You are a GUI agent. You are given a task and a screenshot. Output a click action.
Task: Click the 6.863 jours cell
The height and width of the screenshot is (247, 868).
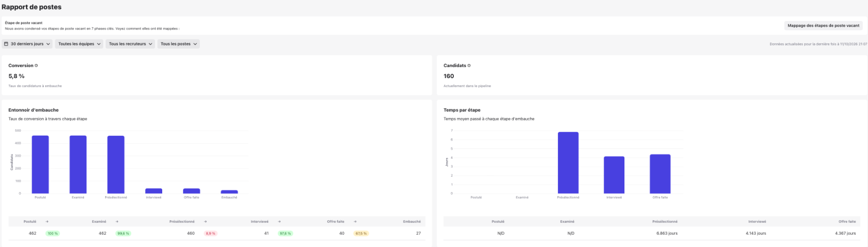[666, 233]
